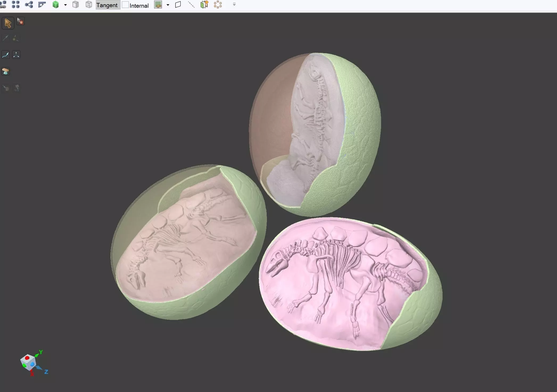Expand the toolbar overflow options arrow
557x392 pixels.
pos(234,5)
